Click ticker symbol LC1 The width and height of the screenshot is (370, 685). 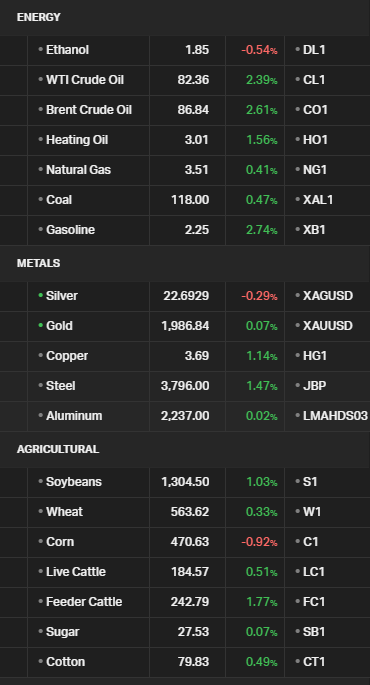coord(314,572)
